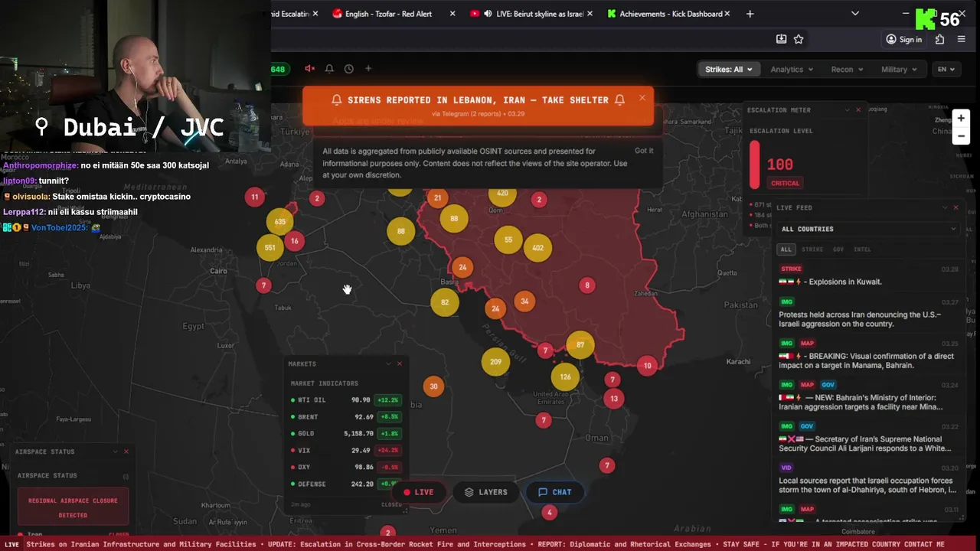Open the Explosions in Kuwait feed item
Viewport: 980px width, 551px height.
tap(868, 276)
